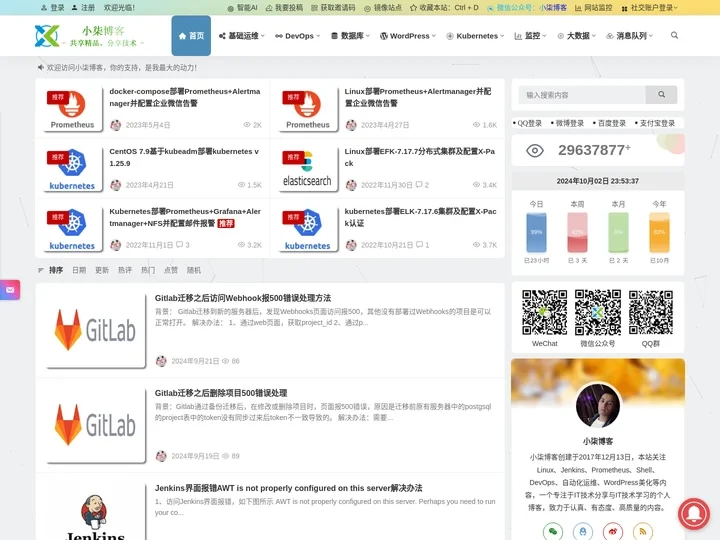The height and width of the screenshot is (540, 720).
Task: Click the 微博登录 link
Action: click(569, 123)
